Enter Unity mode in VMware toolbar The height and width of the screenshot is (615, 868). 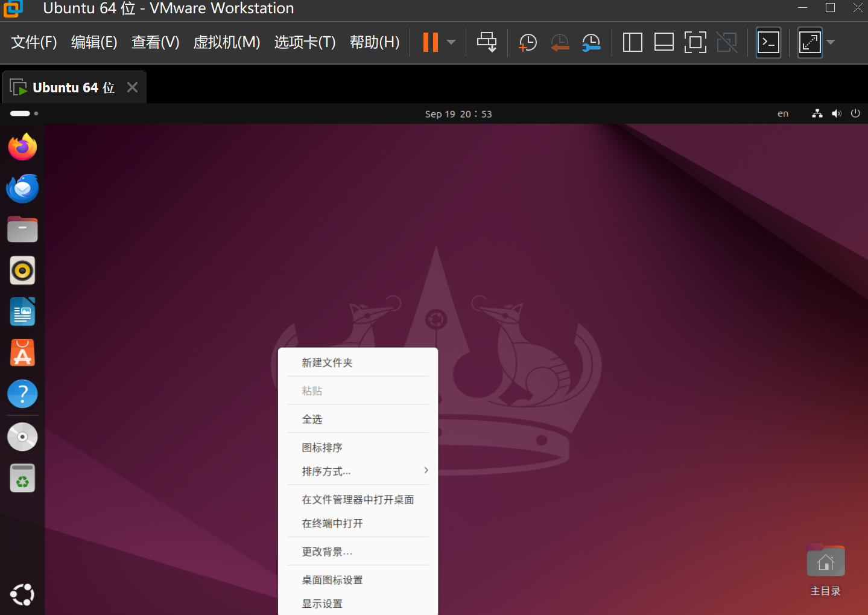tap(727, 42)
